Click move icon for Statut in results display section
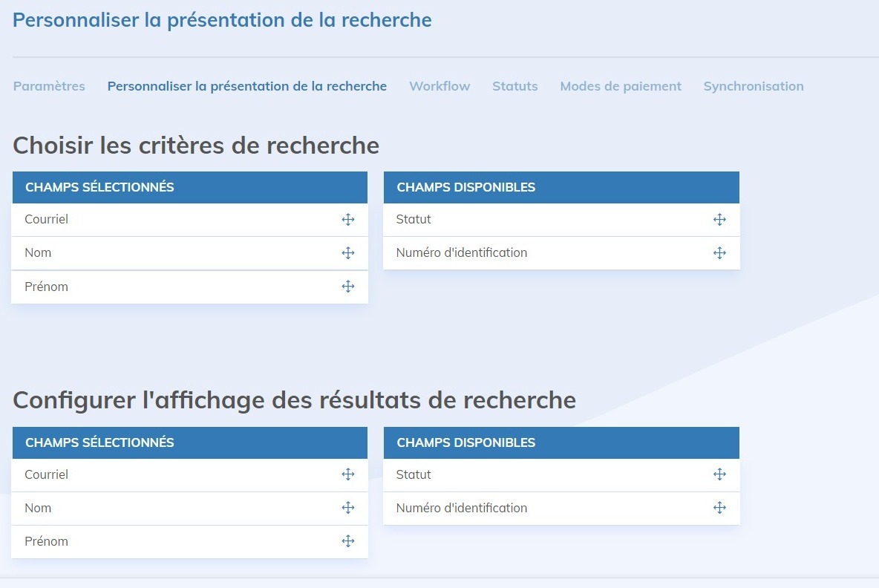 [x=719, y=474]
